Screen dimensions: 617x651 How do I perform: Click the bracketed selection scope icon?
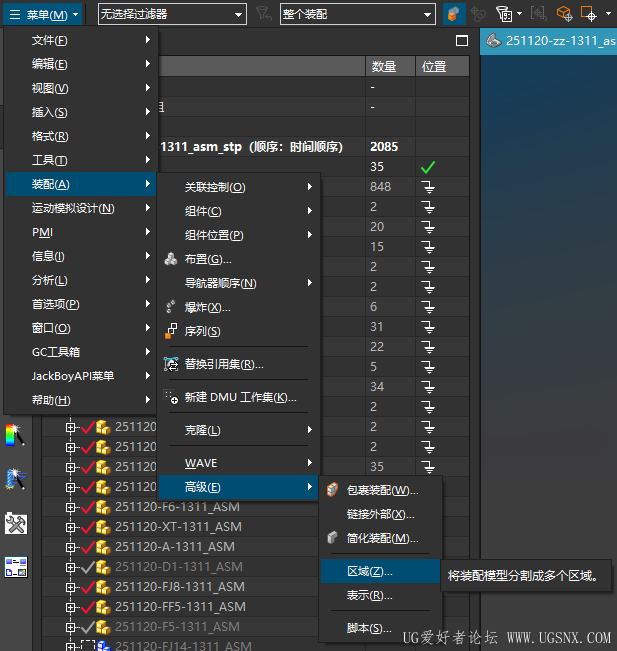tap(539, 14)
